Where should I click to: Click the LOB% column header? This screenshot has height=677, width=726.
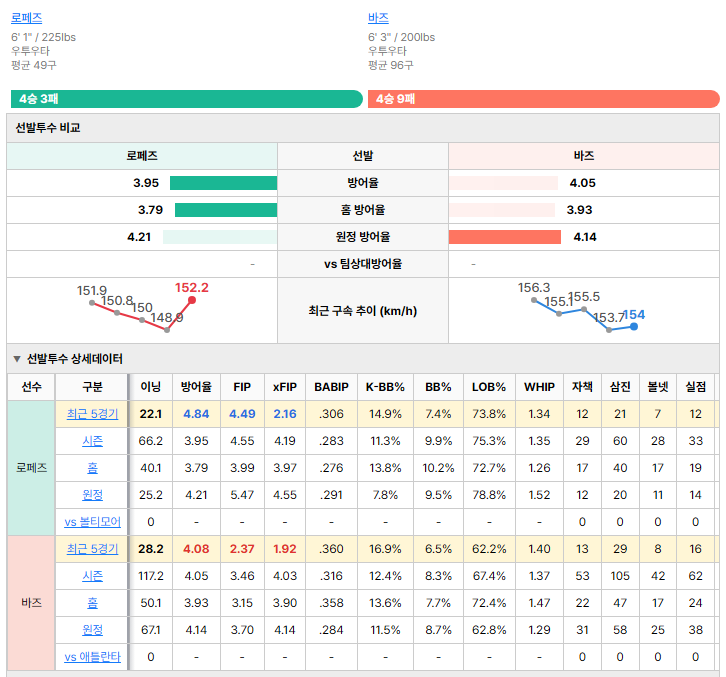489,387
